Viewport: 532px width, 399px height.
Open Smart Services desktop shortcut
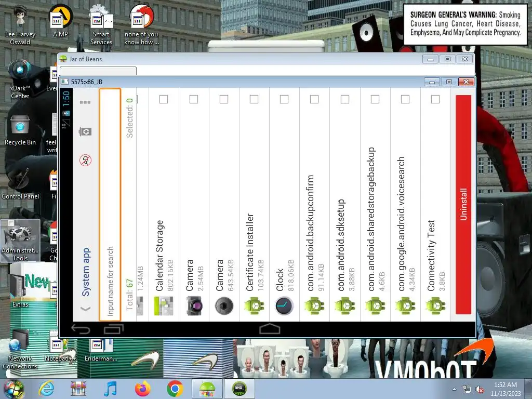[101, 24]
